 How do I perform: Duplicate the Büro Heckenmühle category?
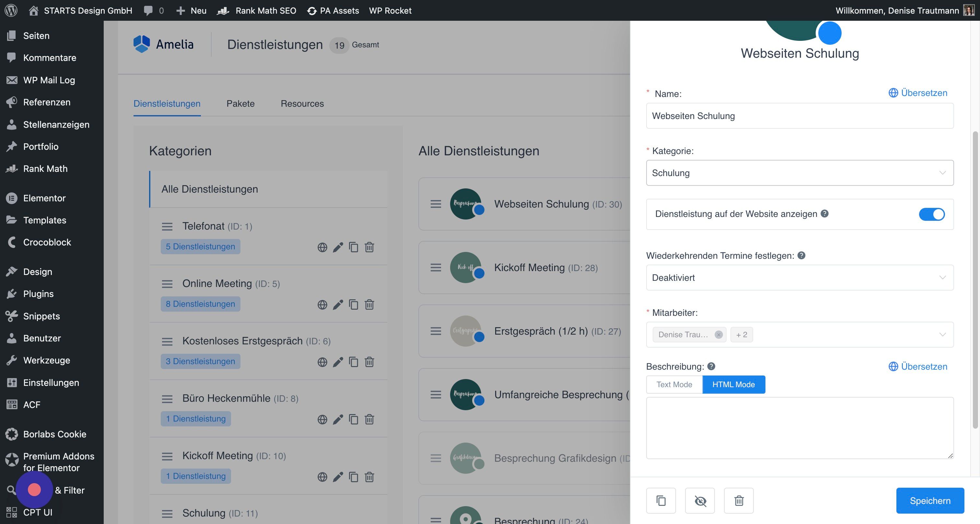[354, 419]
